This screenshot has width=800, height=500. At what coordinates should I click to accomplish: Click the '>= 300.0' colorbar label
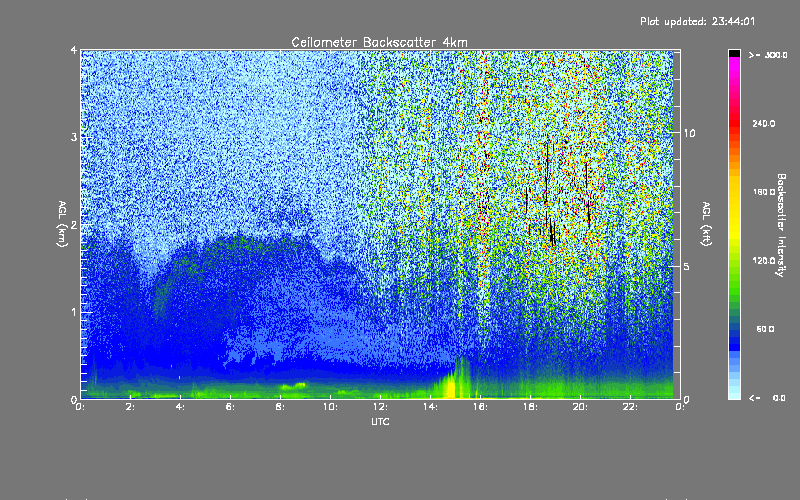point(768,55)
